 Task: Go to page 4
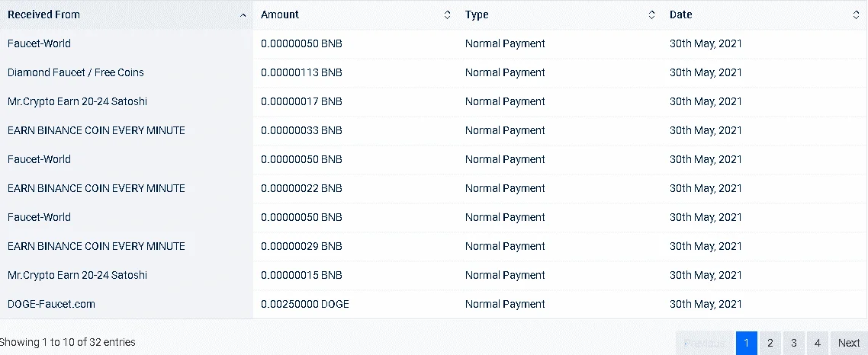(x=818, y=343)
